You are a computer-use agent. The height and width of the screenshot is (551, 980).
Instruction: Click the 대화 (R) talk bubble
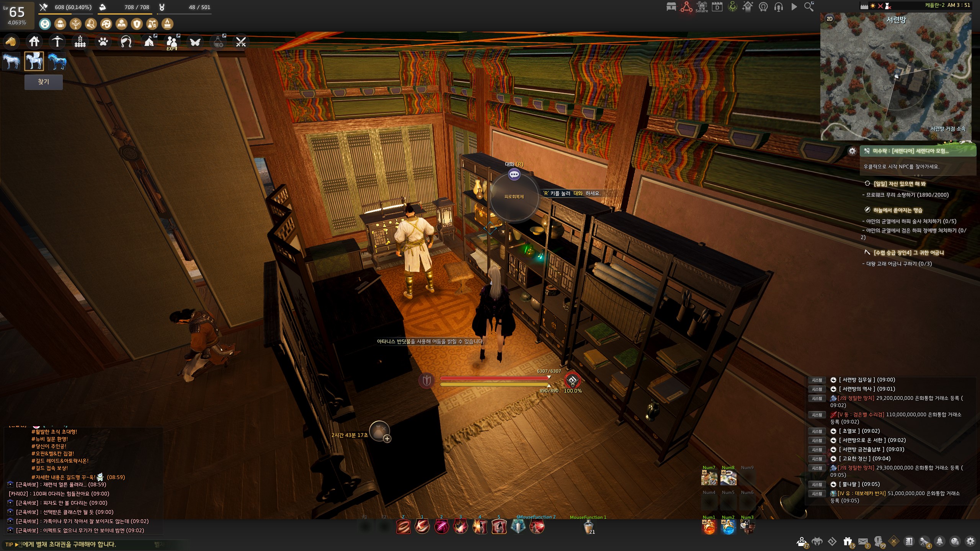(x=514, y=174)
